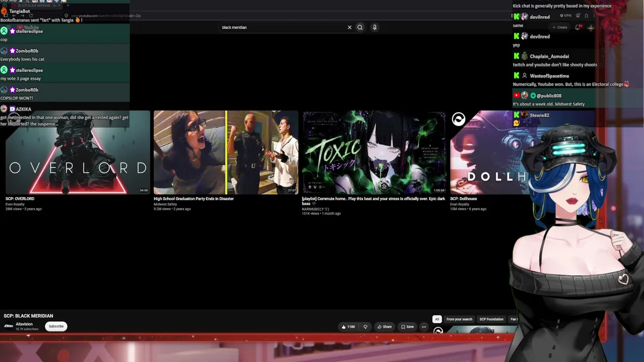The image size is (644, 362).
Task: Click chat username AZKIKA
Action: [x=23, y=109]
